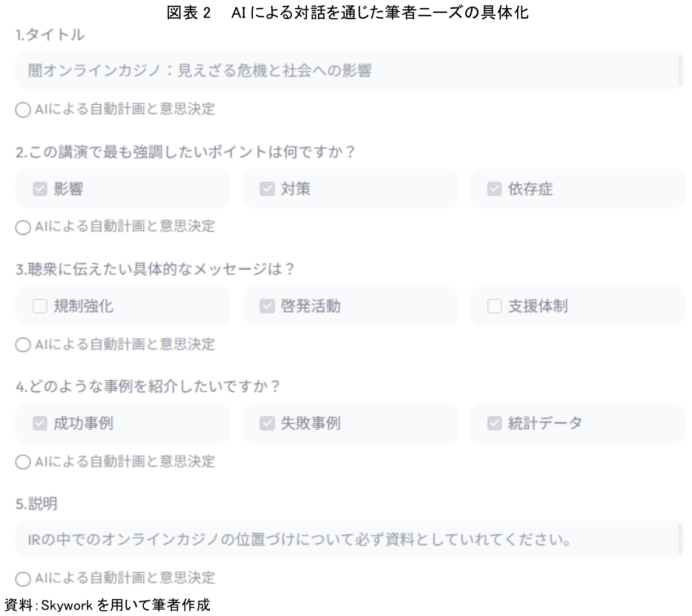This screenshot has height=616, width=692.
Task: Uncheck the 影響 checkbox
Action: pos(40,189)
